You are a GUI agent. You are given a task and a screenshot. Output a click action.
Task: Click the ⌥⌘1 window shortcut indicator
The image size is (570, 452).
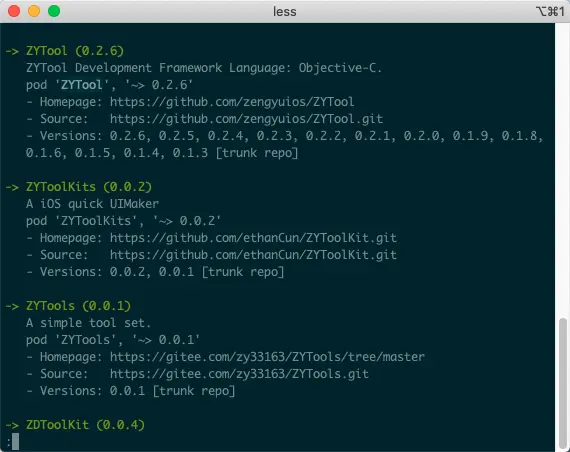[550, 12]
